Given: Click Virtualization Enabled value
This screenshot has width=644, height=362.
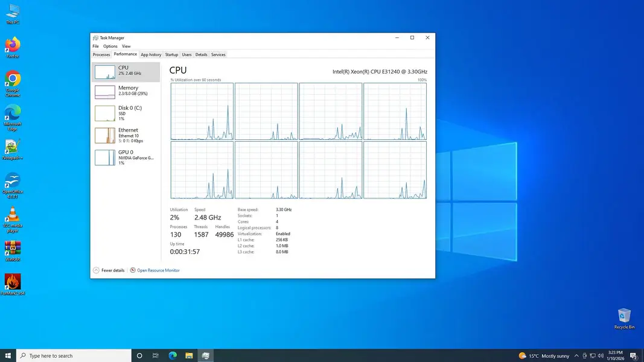Looking at the screenshot, I should [x=283, y=234].
